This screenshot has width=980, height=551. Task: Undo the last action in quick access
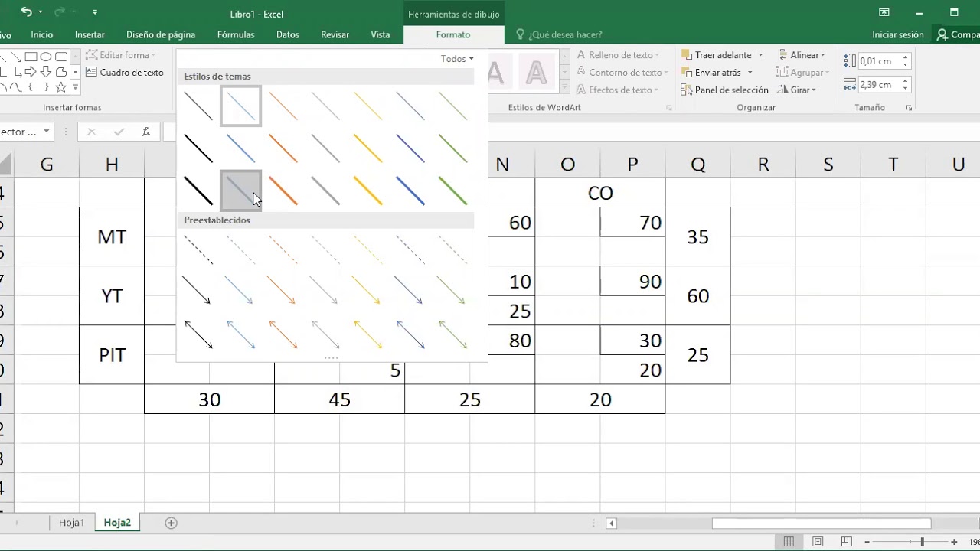[x=27, y=11]
